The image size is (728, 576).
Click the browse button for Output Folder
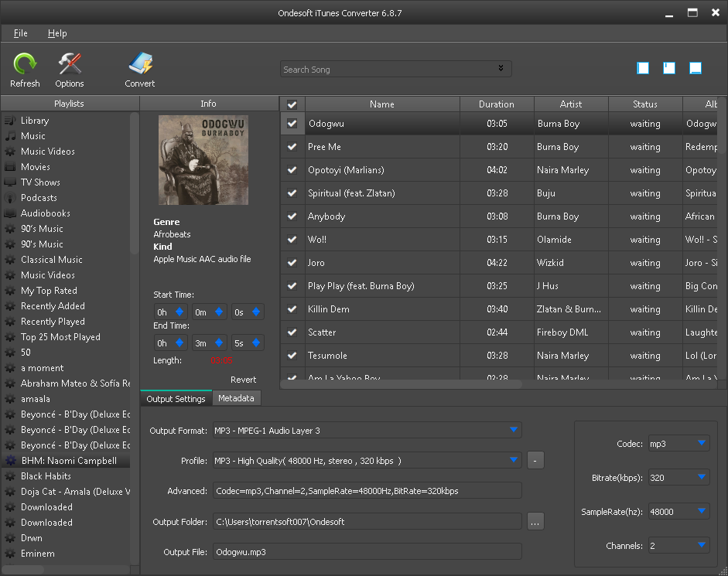point(535,522)
